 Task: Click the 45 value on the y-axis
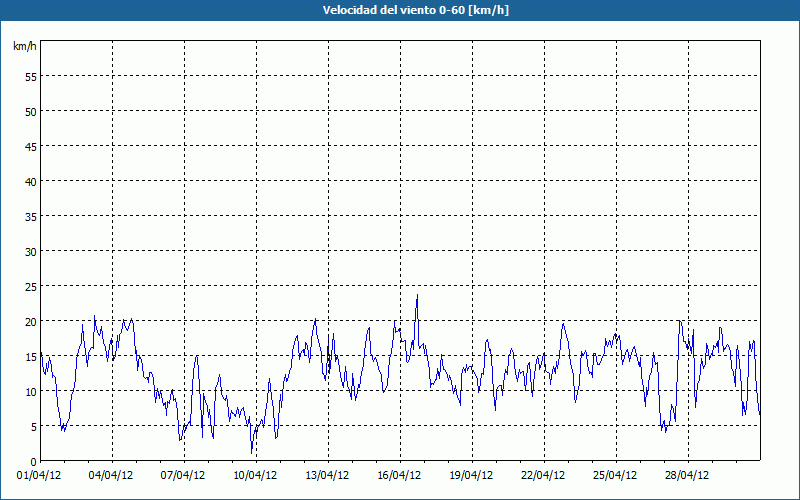(x=31, y=146)
